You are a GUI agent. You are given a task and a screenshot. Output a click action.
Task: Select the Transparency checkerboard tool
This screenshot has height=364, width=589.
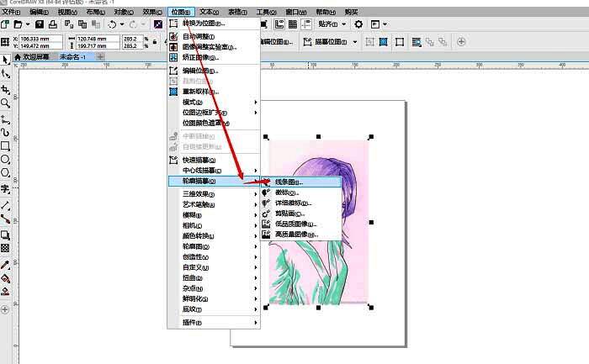(6, 248)
